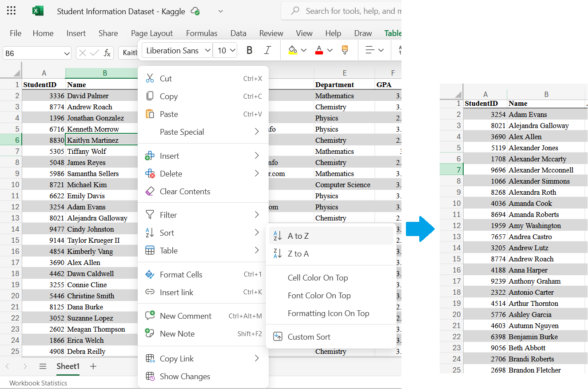Viewport: 588px width, 389px height.
Task: Click the Copy icon in context menu
Action: [150, 96]
